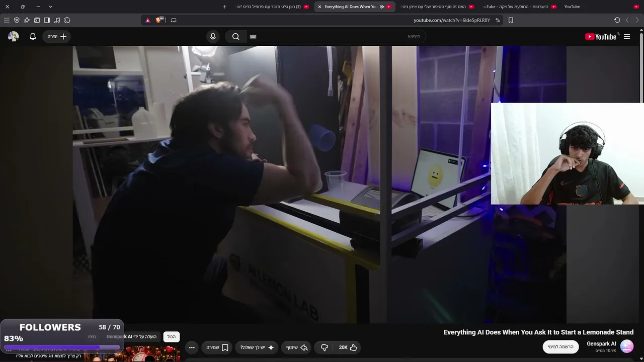Switch to the tab titled 'YouTube'

pyautogui.click(x=602, y=7)
